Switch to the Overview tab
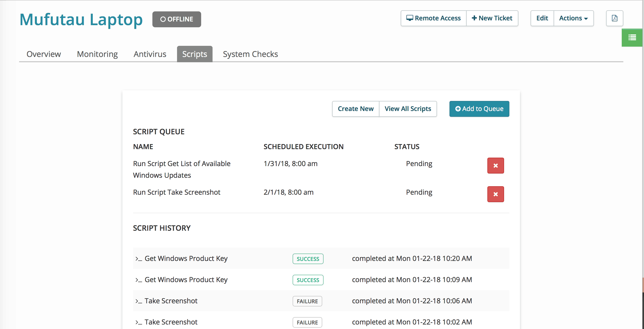Viewport: 644px width, 329px height. click(44, 54)
